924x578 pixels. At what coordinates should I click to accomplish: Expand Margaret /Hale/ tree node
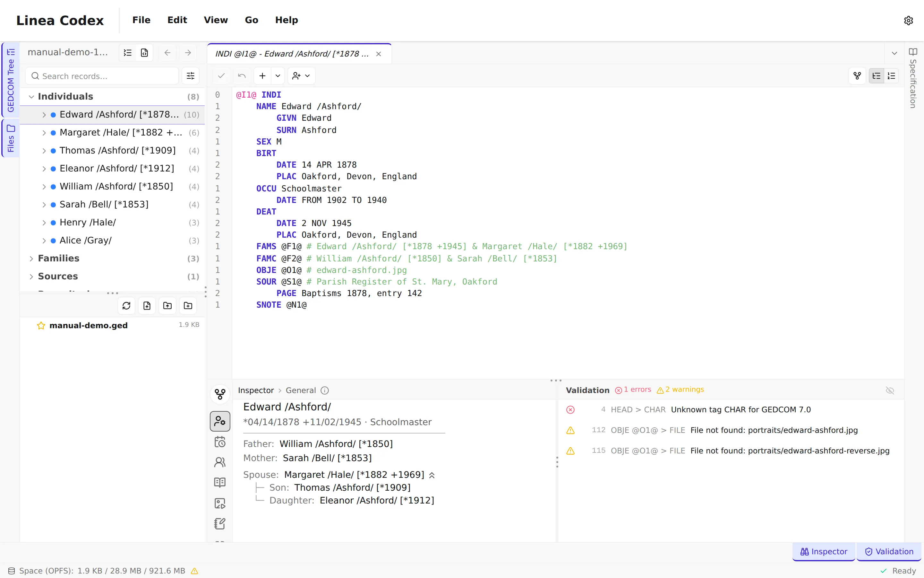point(44,133)
